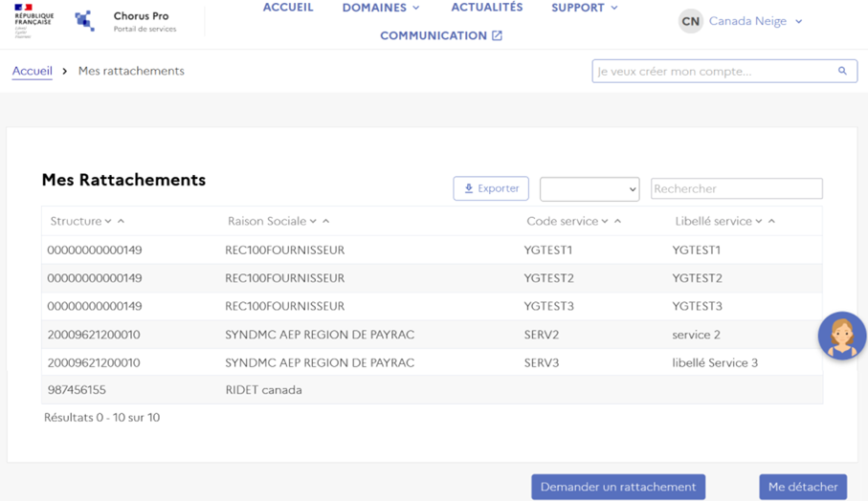Screen dimensions: 868x501
Task: Open the Communication external link
Action: [x=440, y=35]
